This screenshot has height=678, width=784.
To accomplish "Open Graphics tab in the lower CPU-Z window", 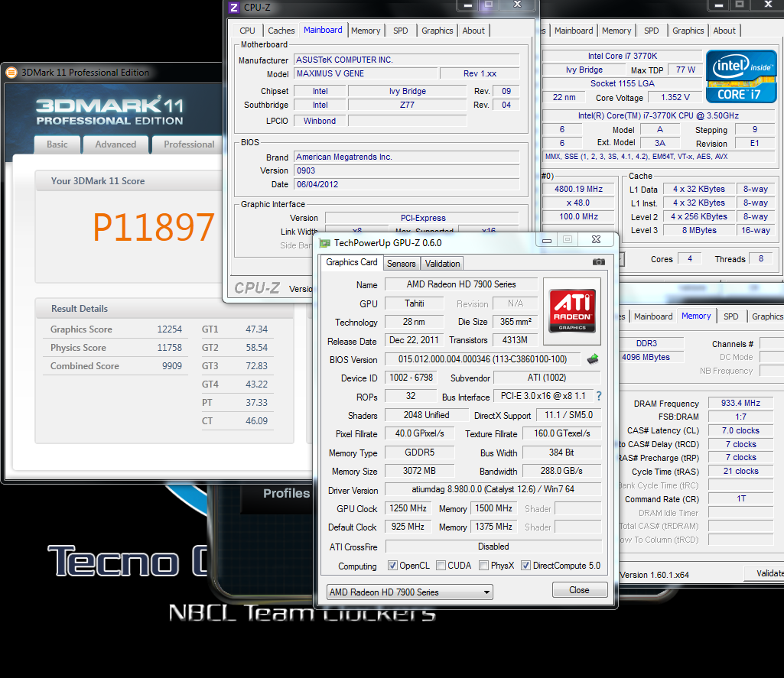I will pyautogui.click(x=767, y=316).
